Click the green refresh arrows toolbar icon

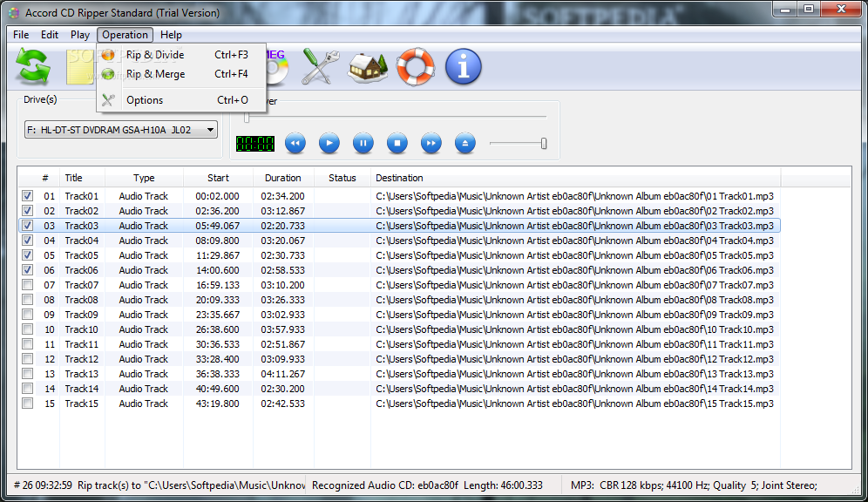32,66
